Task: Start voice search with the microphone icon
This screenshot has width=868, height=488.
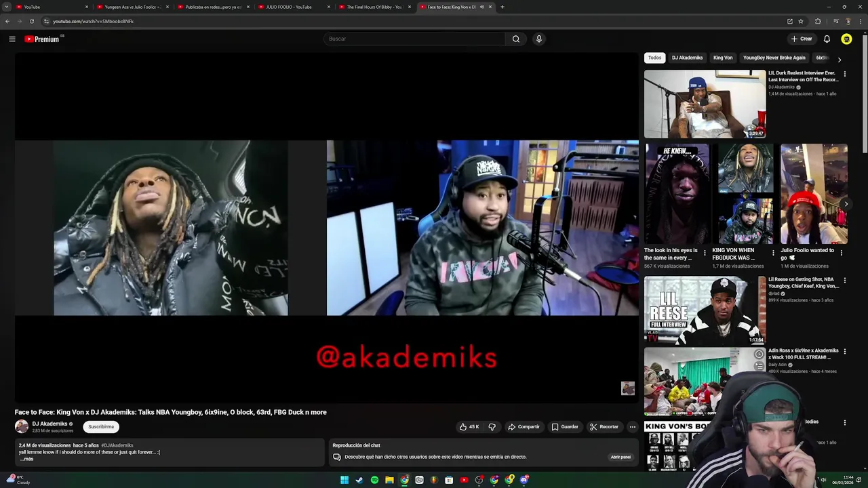Action: point(539,39)
